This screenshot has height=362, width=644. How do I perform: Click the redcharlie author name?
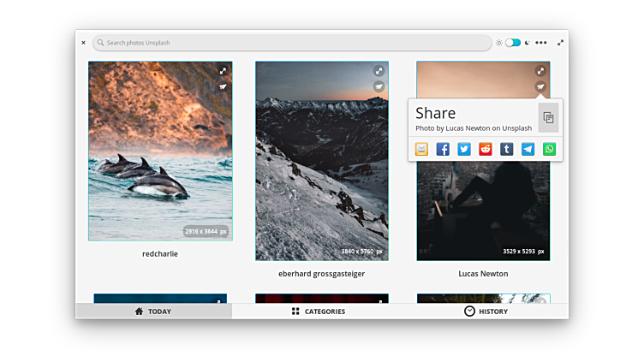click(x=160, y=254)
